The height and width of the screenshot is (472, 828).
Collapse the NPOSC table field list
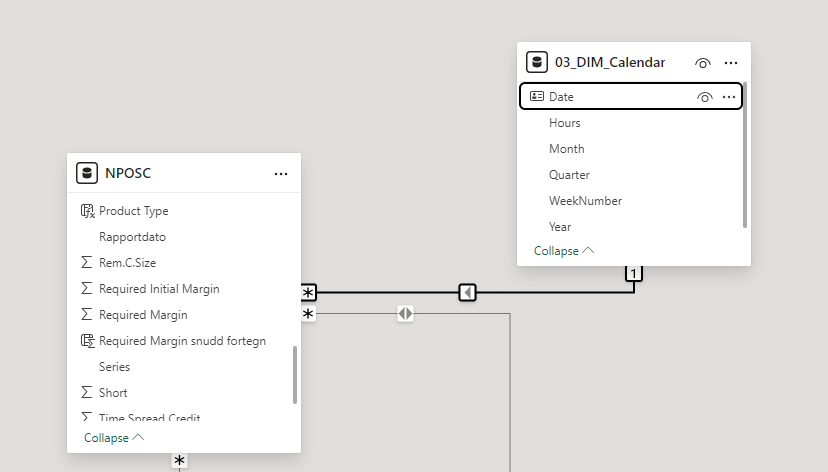tap(114, 438)
